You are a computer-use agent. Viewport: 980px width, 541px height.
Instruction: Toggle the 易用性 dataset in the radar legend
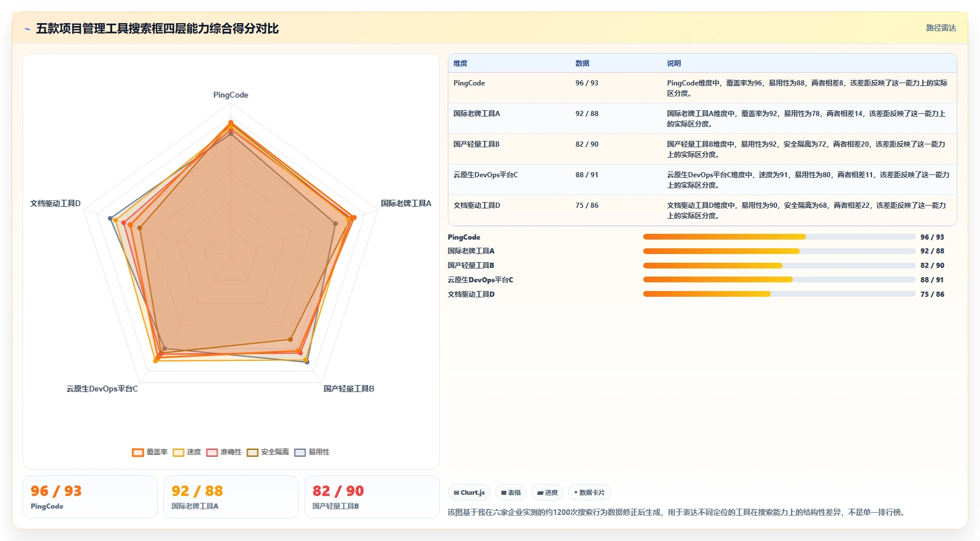point(312,452)
